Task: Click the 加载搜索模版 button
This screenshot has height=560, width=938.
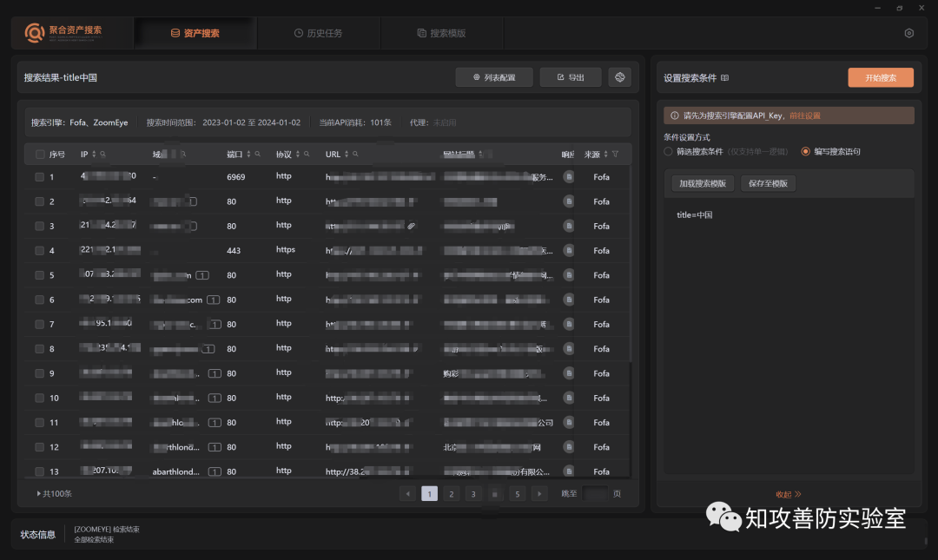Action: click(703, 184)
